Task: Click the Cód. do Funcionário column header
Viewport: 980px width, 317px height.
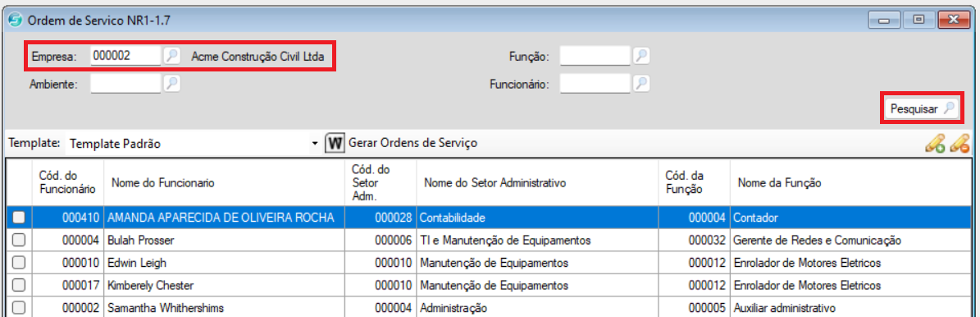Action: (67, 183)
